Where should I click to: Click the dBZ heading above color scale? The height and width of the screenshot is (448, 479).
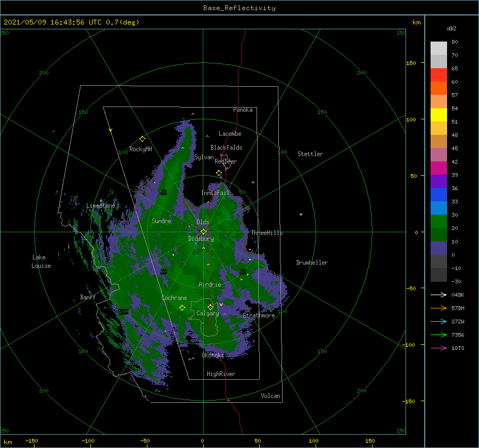[x=451, y=28]
